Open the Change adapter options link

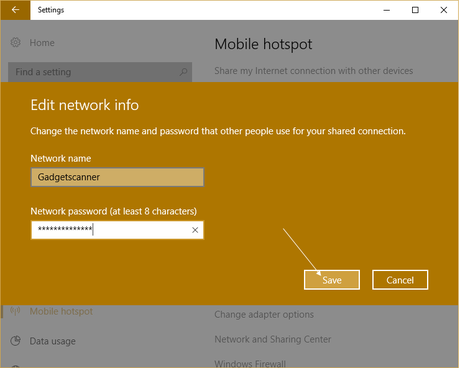(x=264, y=314)
